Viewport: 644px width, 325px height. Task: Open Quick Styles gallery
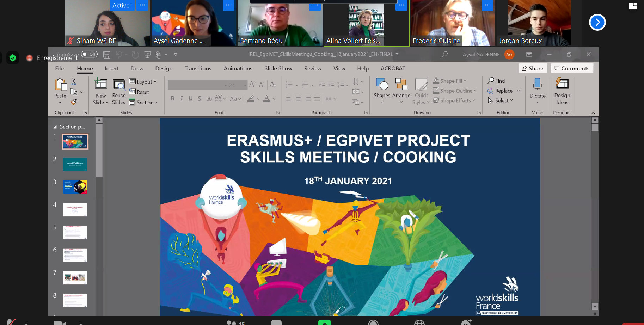[421, 91]
